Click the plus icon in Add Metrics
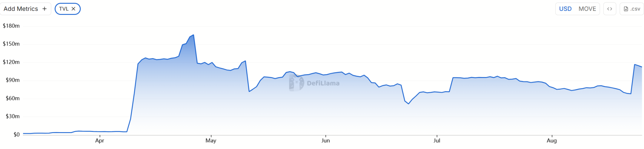The height and width of the screenshot is (149, 644). pyautogui.click(x=45, y=9)
